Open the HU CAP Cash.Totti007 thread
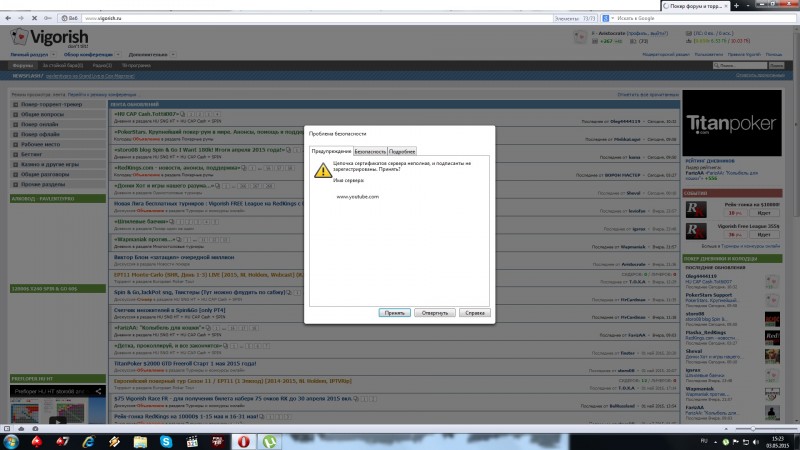The image size is (800, 450). coord(146,114)
